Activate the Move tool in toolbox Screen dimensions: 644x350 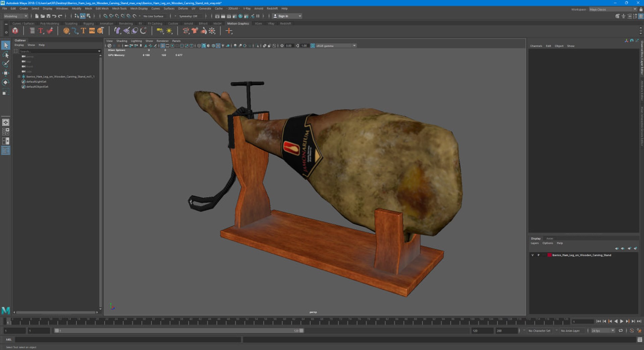tap(6, 73)
